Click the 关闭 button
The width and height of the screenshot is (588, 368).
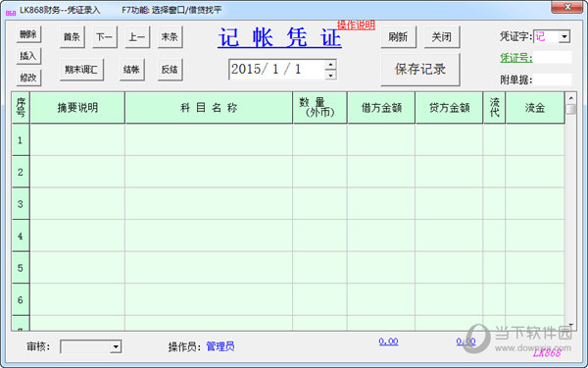(442, 37)
